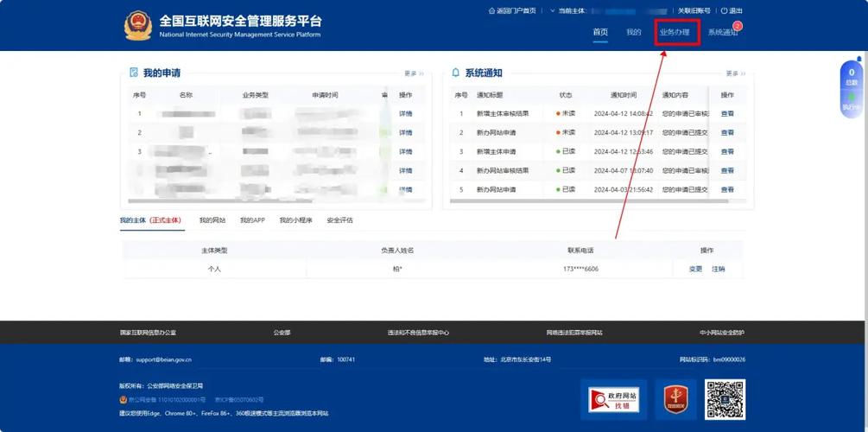
Task: Click timestamp 2024-04-12 14:08:42
Action: point(624,113)
